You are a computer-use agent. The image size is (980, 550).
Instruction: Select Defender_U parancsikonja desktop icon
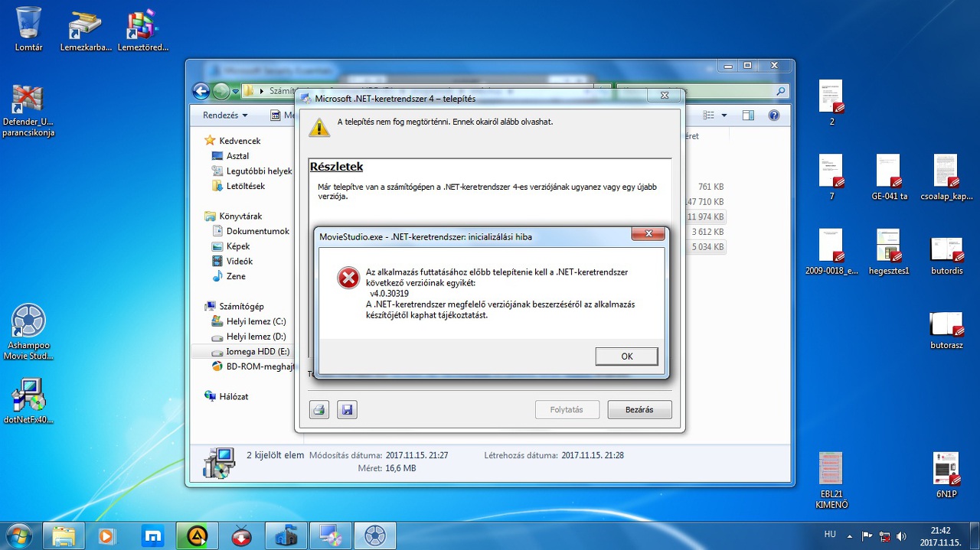click(28, 111)
